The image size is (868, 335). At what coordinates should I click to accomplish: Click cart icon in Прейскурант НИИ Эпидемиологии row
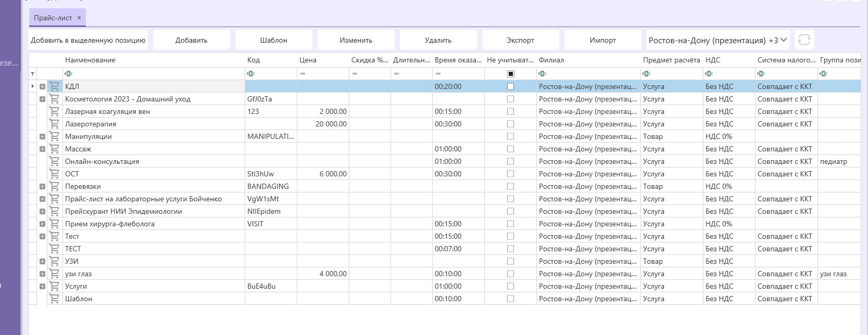click(x=54, y=211)
